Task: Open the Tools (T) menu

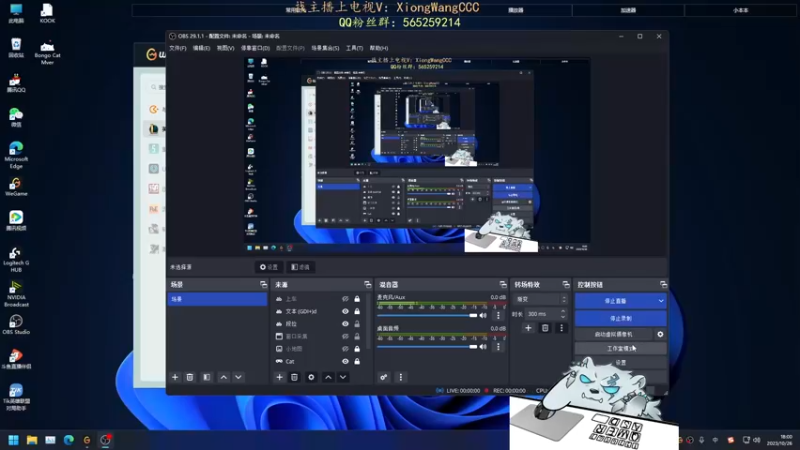Action: (x=354, y=48)
